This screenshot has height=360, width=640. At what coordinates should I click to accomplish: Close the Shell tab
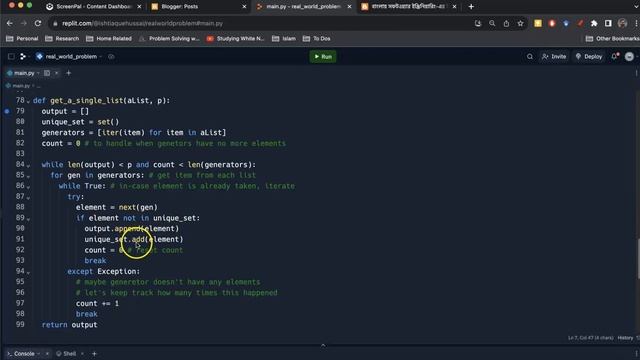tap(82, 353)
